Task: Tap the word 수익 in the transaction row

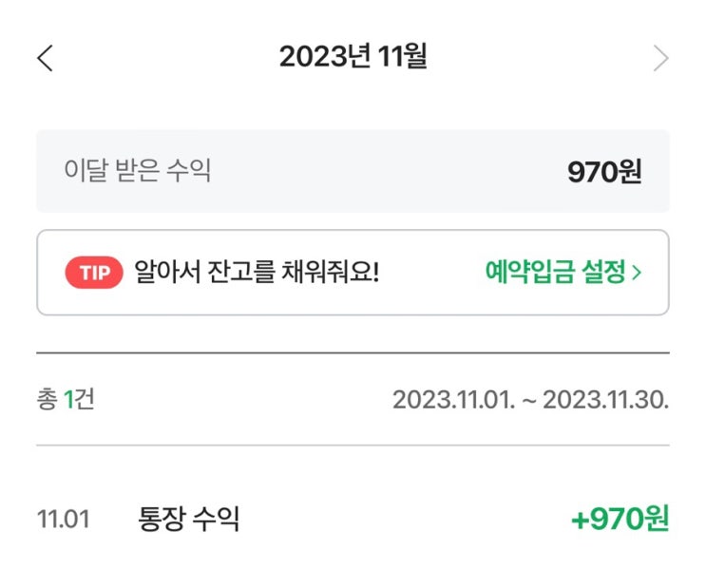Action: click(219, 520)
